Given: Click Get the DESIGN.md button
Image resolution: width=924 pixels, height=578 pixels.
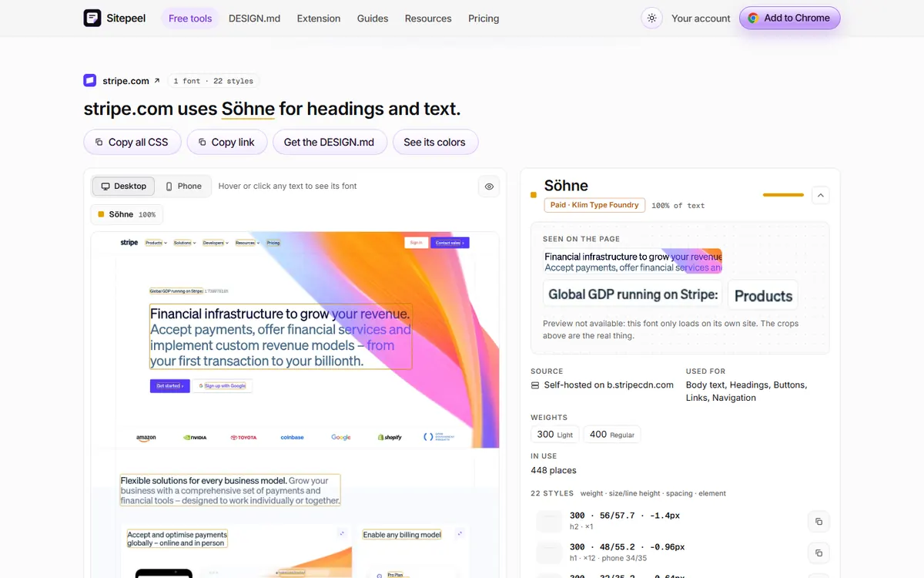Looking at the screenshot, I should (330, 142).
